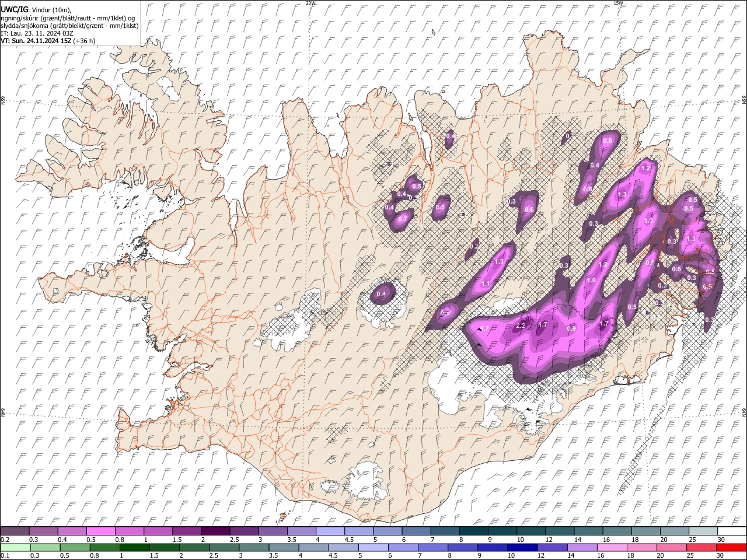Select the deep blue 10 swatch in the bottom legend row

coord(522,547)
